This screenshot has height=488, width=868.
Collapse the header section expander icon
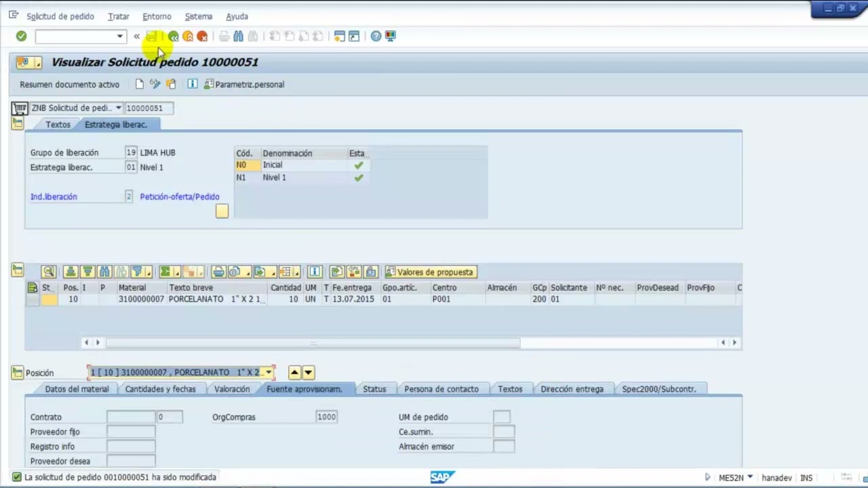(18, 123)
